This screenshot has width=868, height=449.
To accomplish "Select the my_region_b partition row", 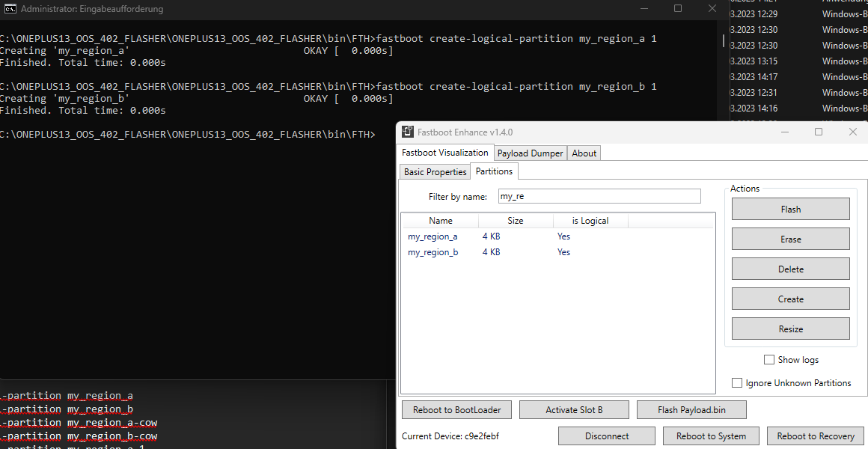I will [557, 252].
